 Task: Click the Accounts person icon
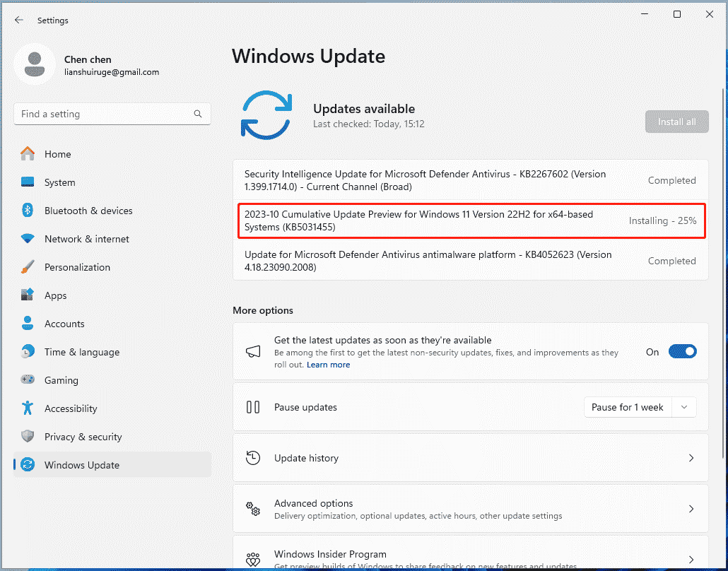point(28,323)
